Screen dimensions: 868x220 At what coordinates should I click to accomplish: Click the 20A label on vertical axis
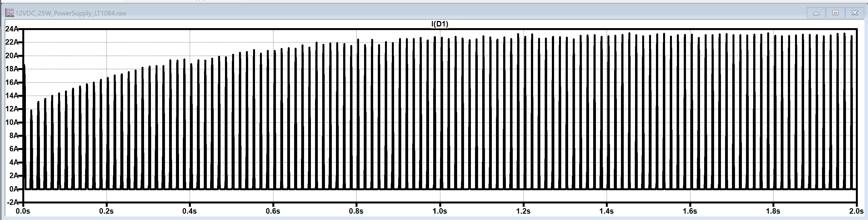12,56
